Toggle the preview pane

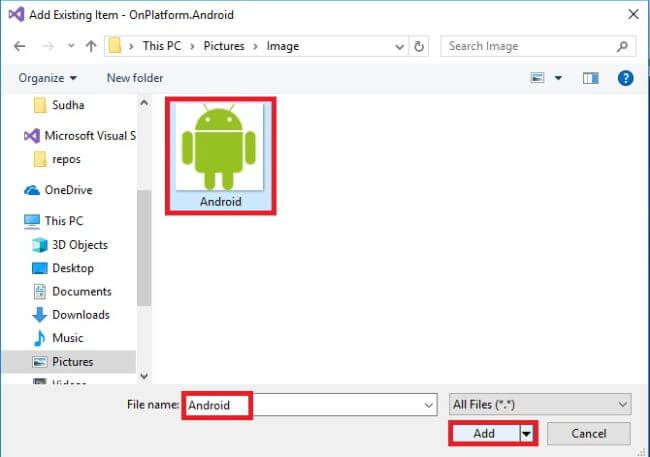coord(590,78)
